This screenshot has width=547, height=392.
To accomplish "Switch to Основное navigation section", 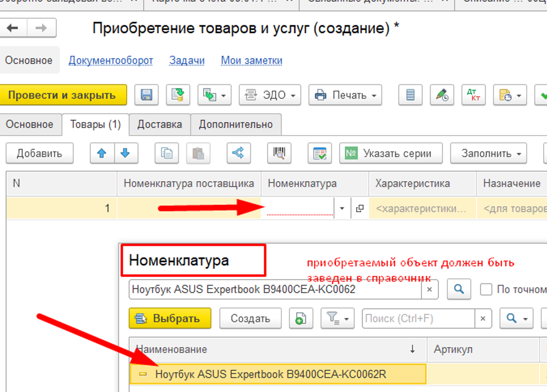I will [x=29, y=60].
